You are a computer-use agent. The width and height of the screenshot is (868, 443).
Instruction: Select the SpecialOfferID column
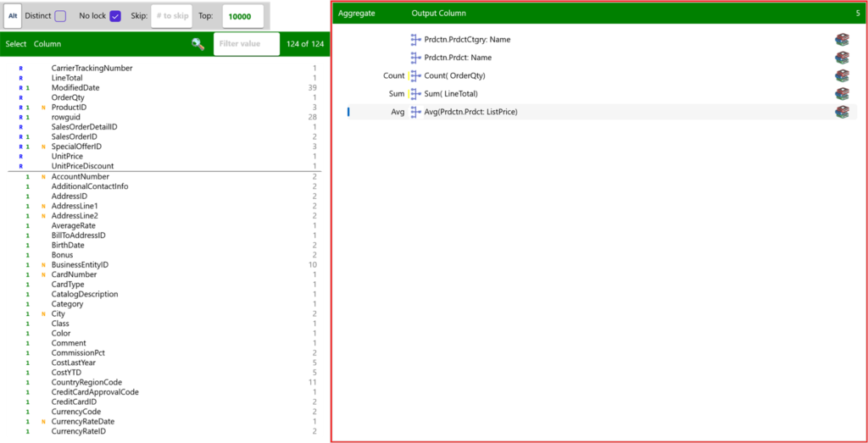point(76,147)
